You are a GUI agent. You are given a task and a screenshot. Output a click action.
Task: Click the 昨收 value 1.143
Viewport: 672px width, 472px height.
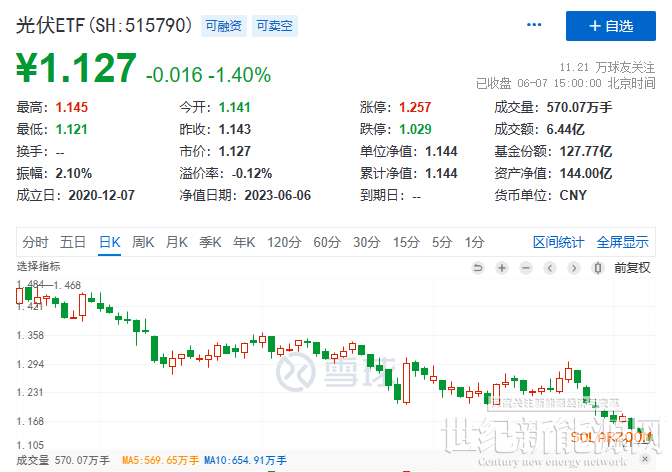pyautogui.click(x=234, y=129)
